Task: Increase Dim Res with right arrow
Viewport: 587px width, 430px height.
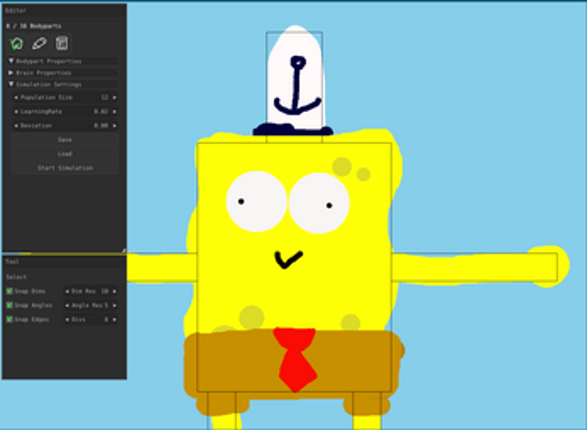Action: pos(115,291)
